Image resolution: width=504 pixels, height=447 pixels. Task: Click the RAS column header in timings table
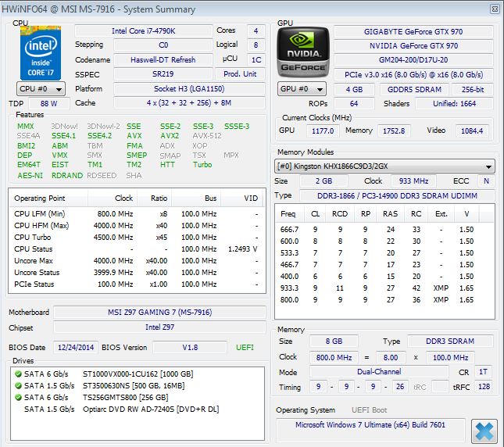pos(390,214)
